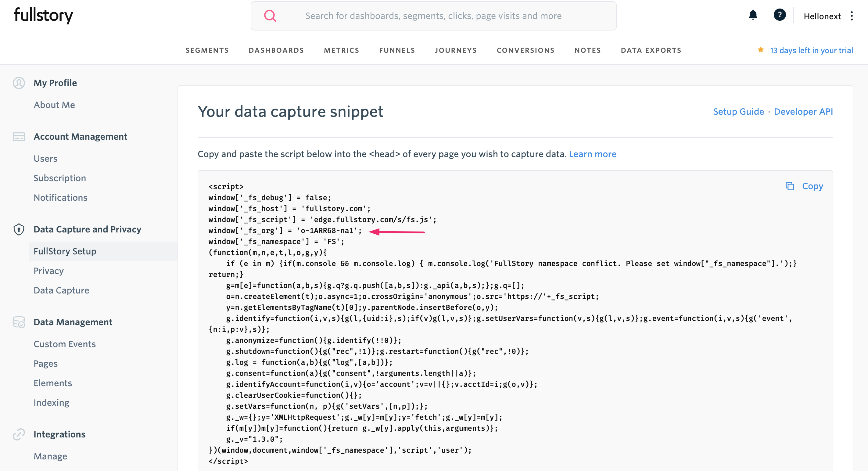Viewport: 868px width, 471px height.
Task: Click the g._v="1.3.0" version line
Action: 254,439
